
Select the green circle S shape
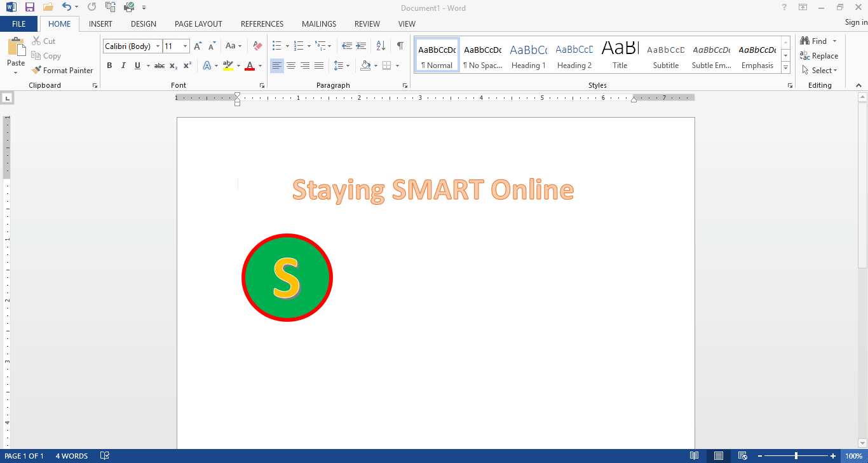pos(287,278)
